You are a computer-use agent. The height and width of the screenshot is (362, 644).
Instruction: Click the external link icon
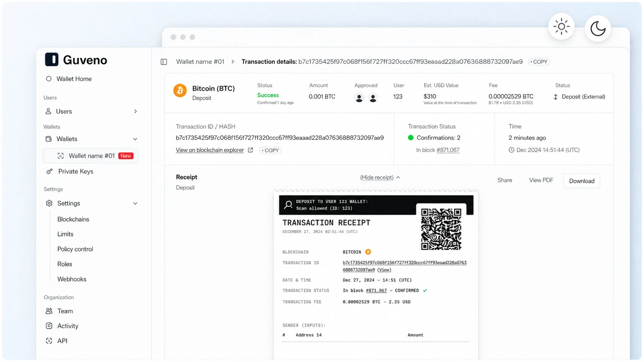point(250,150)
